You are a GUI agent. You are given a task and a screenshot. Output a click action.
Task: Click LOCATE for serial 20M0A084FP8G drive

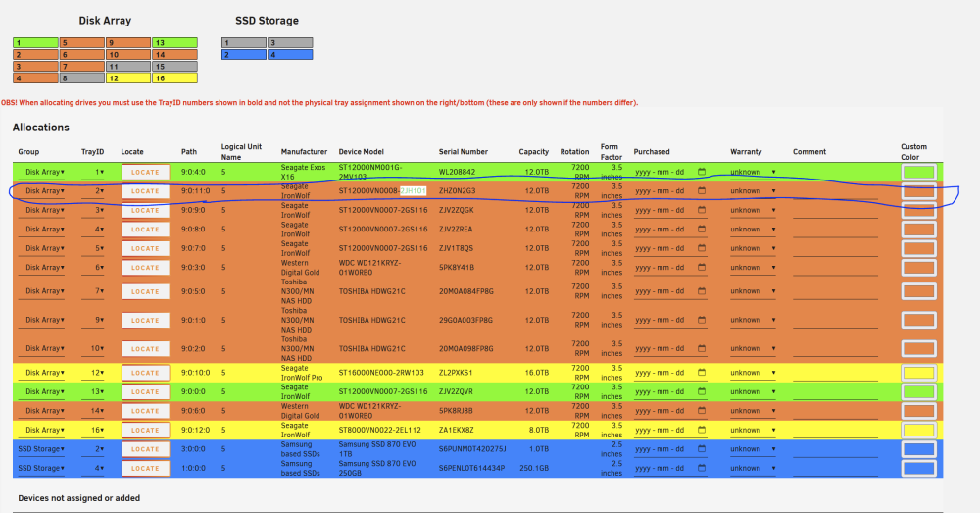click(x=145, y=291)
